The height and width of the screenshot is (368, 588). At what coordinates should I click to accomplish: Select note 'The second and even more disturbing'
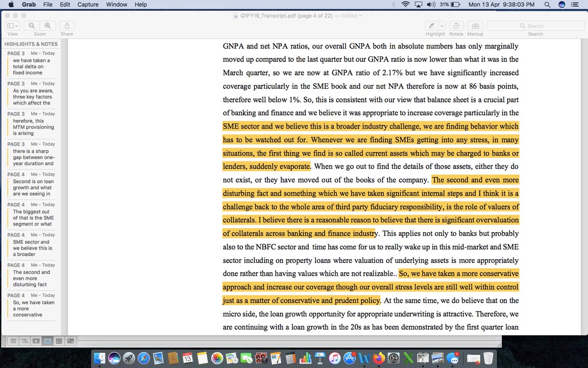(32, 275)
